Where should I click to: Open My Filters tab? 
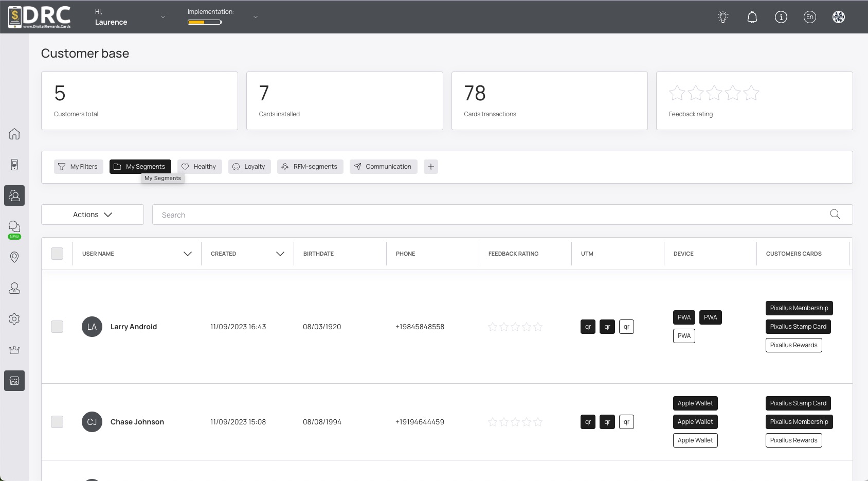pyautogui.click(x=79, y=167)
